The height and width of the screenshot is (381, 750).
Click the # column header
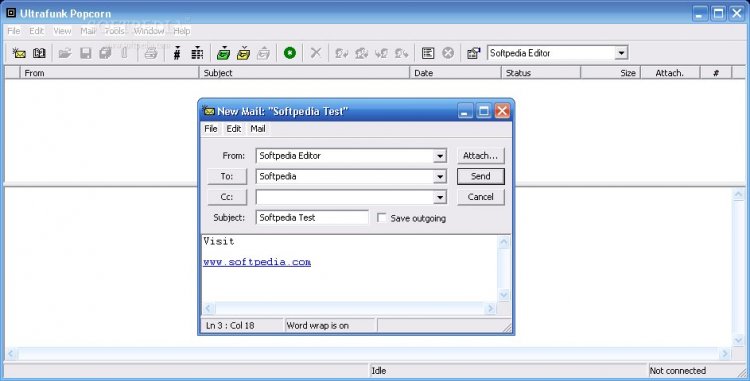click(x=716, y=73)
